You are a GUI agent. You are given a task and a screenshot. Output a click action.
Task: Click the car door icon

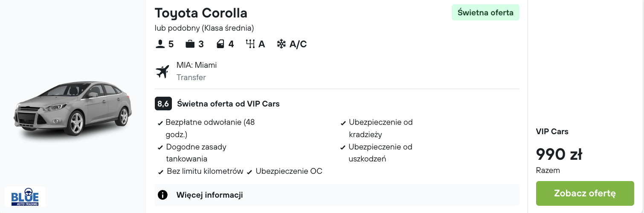[220, 44]
